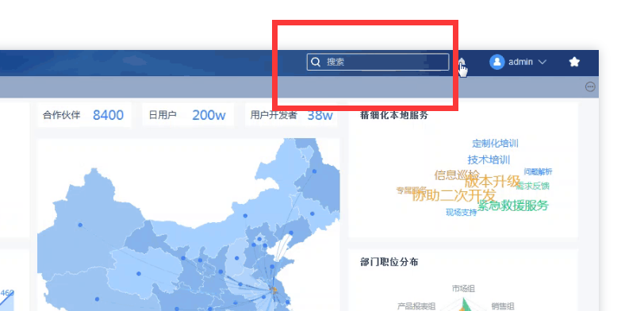
Task: Click the 部门职位分布 panel title
Action: pos(389,262)
